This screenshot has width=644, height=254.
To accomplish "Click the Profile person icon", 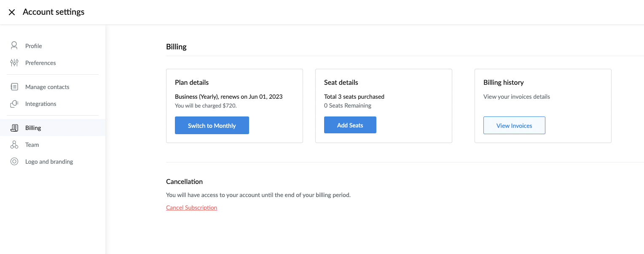I will pos(14,46).
